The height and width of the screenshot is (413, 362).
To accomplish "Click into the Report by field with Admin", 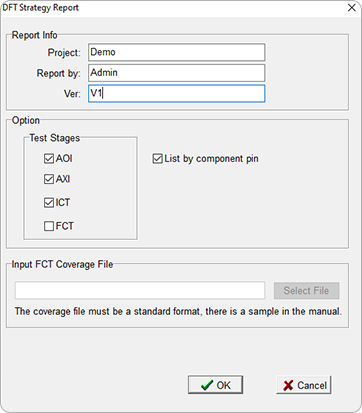I will coord(177,73).
